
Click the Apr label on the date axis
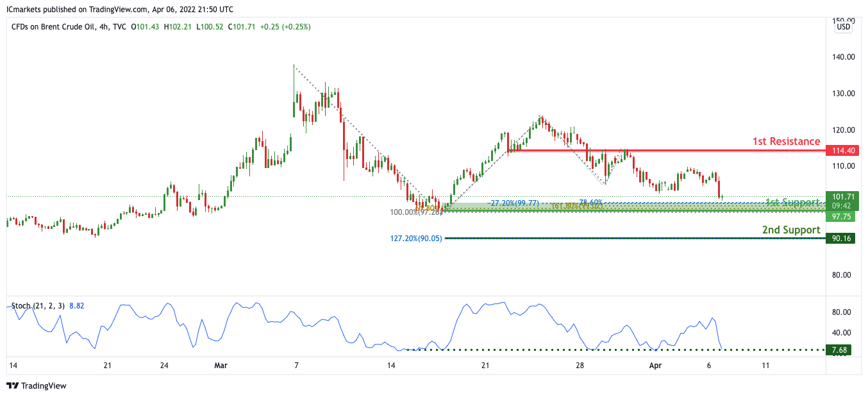click(x=655, y=365)
